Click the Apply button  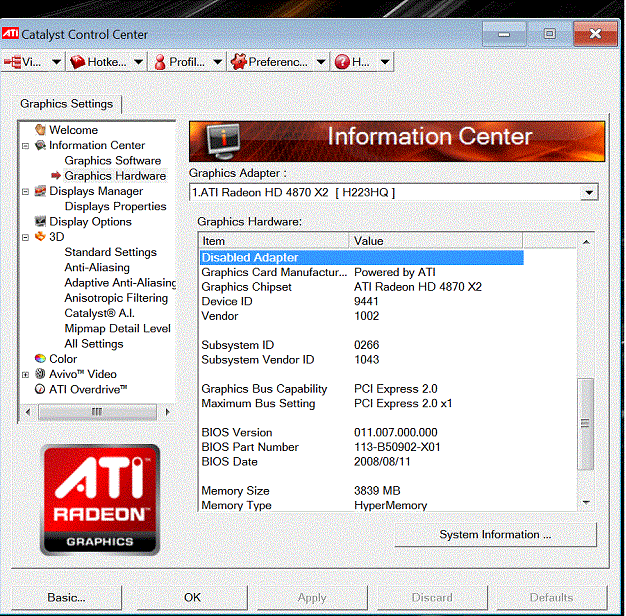[312, 597]
